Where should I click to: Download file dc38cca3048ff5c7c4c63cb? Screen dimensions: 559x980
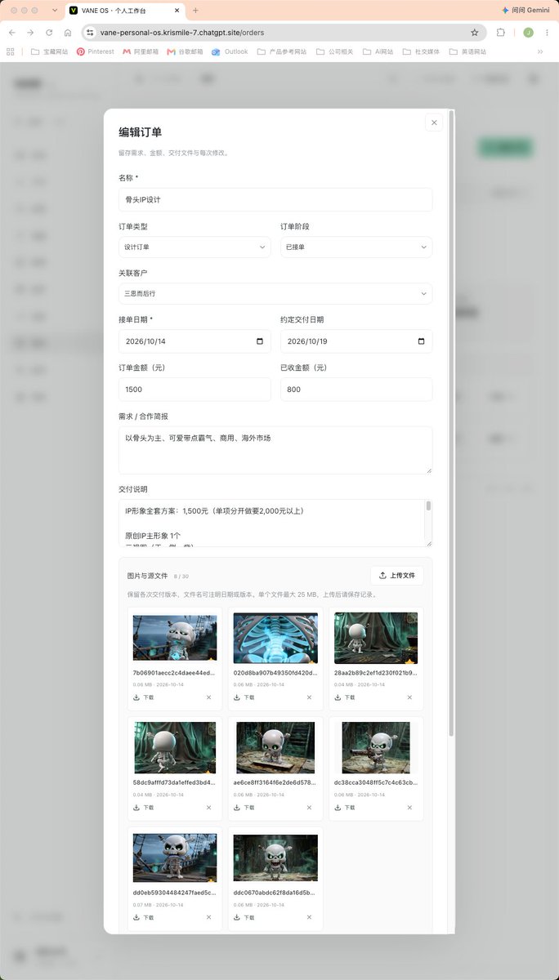point(345,808)
